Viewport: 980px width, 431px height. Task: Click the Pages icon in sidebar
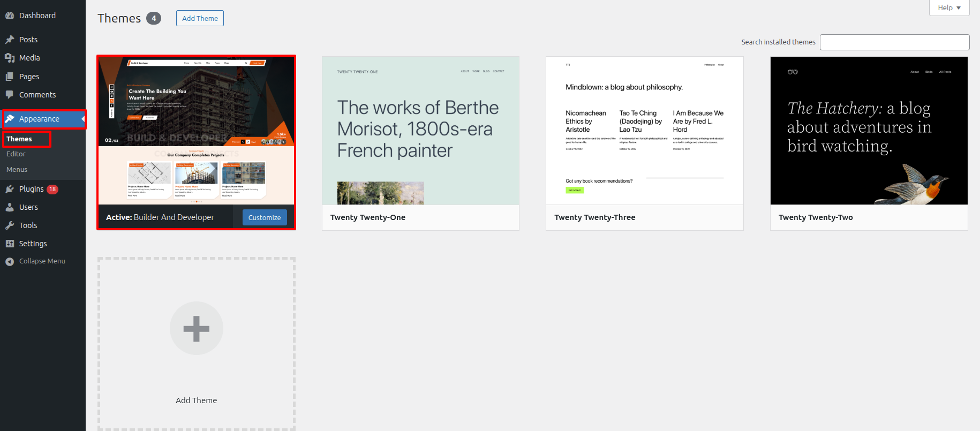[10, 77]
